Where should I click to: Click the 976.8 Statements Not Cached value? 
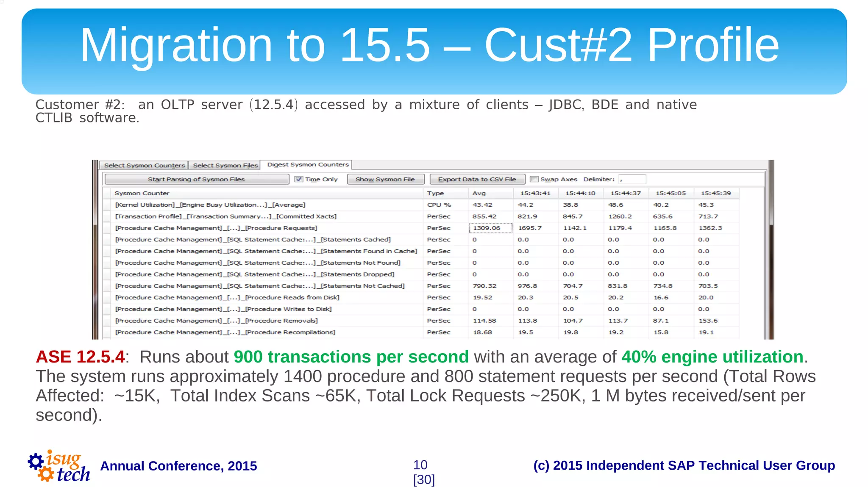[x=536, y=286]
